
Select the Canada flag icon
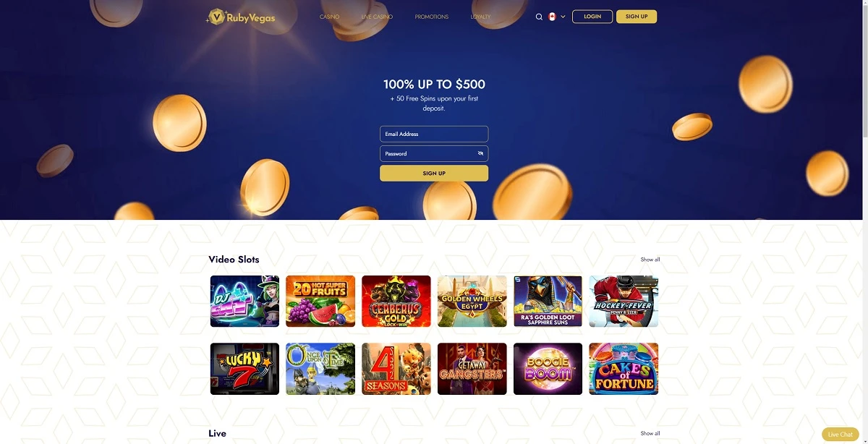[x=552, y=17]
